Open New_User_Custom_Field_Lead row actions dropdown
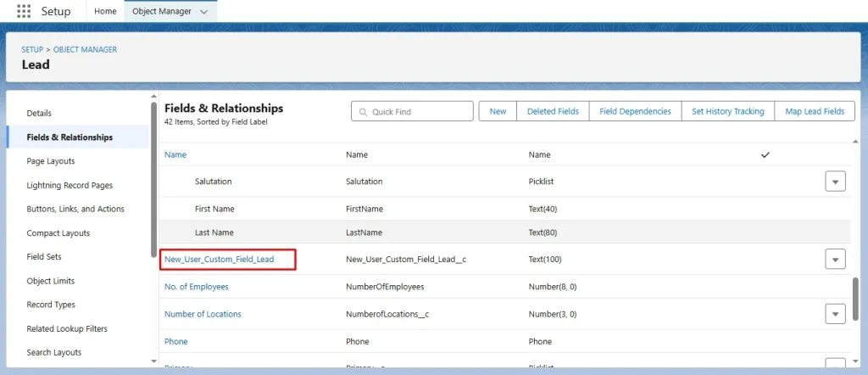This screenshot has height=375, width=868. tap(835, 260)
